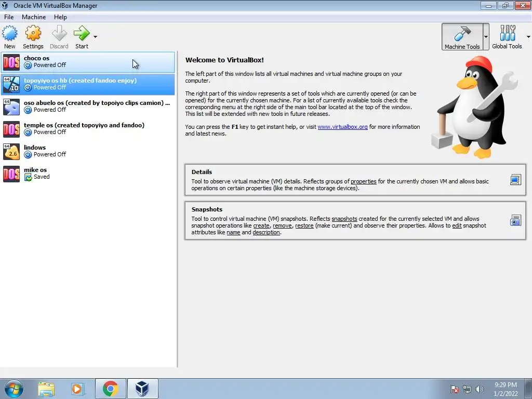Select the choco os machine name

click(37, 58)
